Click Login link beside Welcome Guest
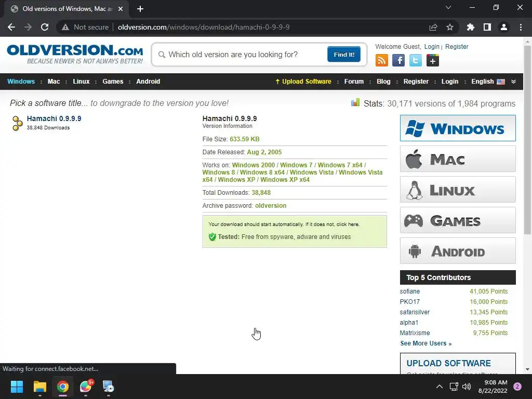This screenshot has height=399, width=532. [432, 46]
